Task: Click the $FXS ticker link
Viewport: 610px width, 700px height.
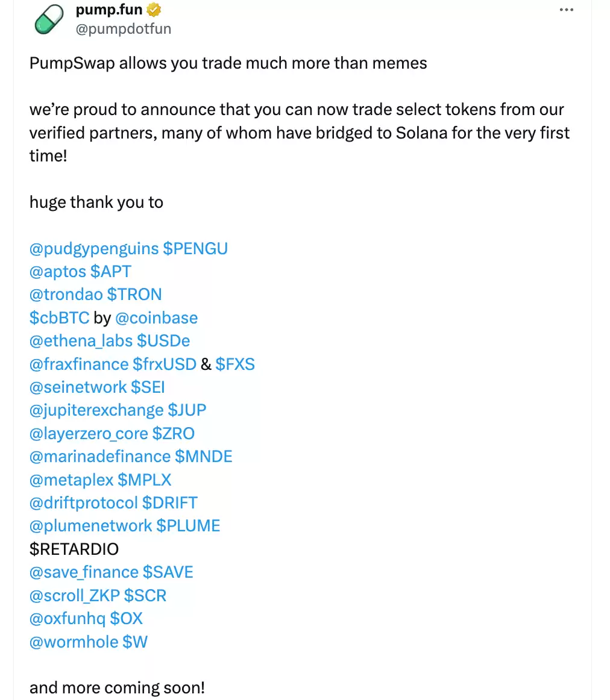Action: tap(235, 364)
